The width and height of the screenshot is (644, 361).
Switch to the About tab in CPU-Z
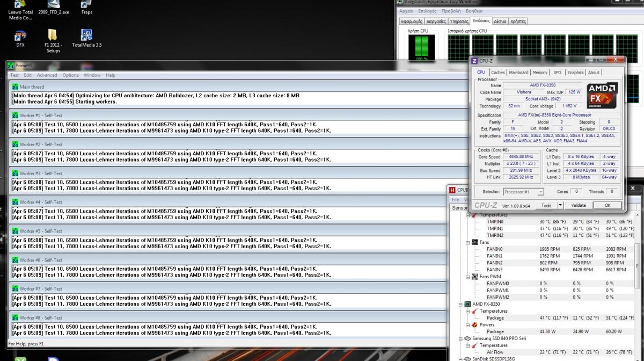tap(594, 73)
